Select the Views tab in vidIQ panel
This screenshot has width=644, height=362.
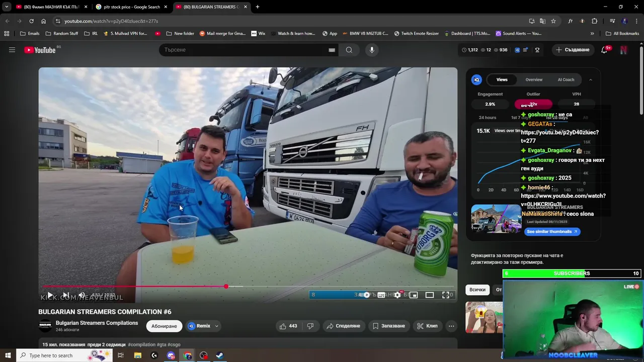pos(502,79)
